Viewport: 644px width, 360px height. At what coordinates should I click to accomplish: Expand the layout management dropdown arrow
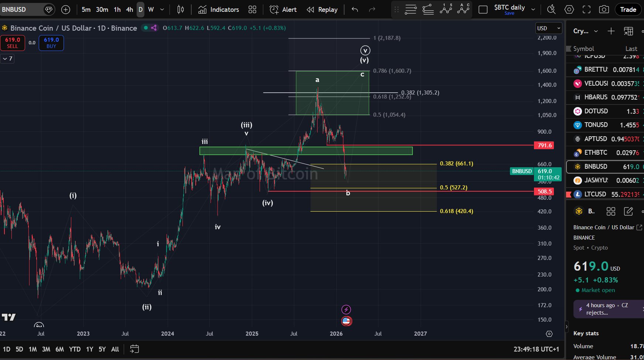click(533, 10)
